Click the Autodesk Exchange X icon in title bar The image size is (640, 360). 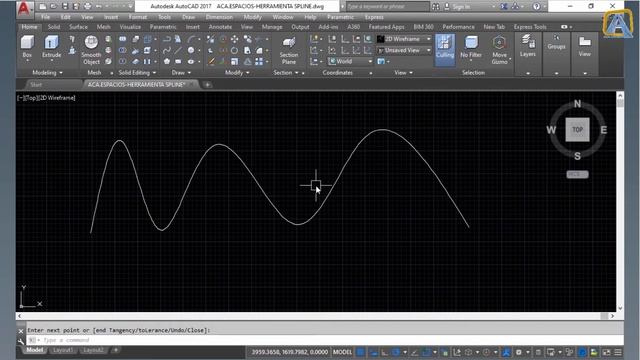tap(504, 7)
